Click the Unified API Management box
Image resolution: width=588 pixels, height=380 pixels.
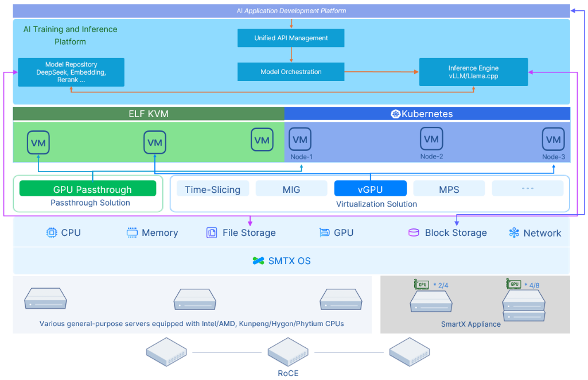click(291, 38)
